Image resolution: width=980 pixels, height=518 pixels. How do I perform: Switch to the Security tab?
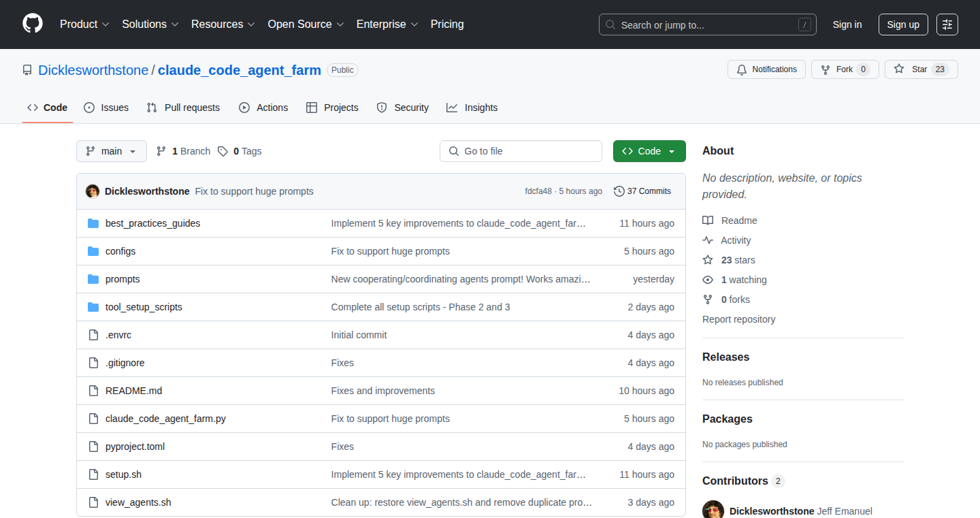tap(403, 108)
